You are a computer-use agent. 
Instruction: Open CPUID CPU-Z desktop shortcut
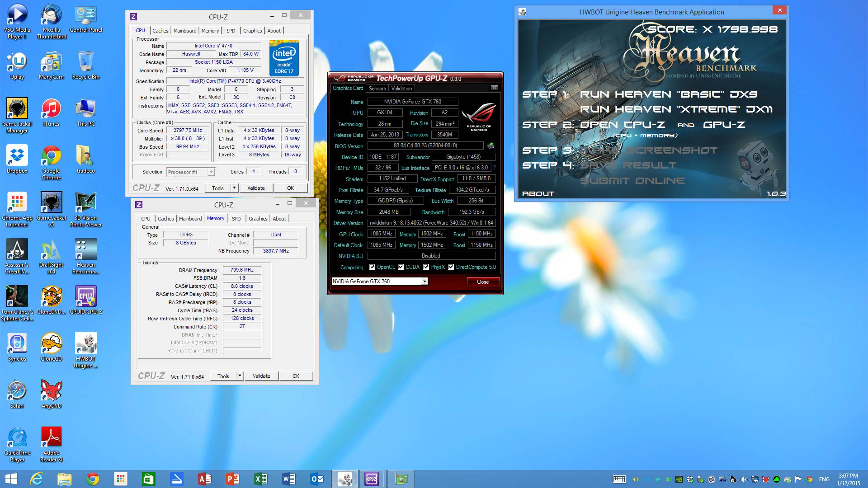(x=86, y=300)
